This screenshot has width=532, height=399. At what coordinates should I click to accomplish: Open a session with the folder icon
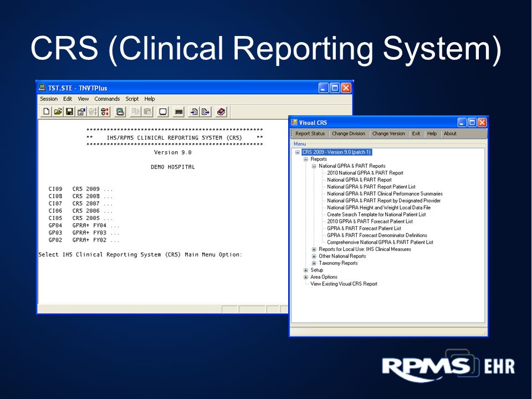pyautogui.click(x=58, y=111)
